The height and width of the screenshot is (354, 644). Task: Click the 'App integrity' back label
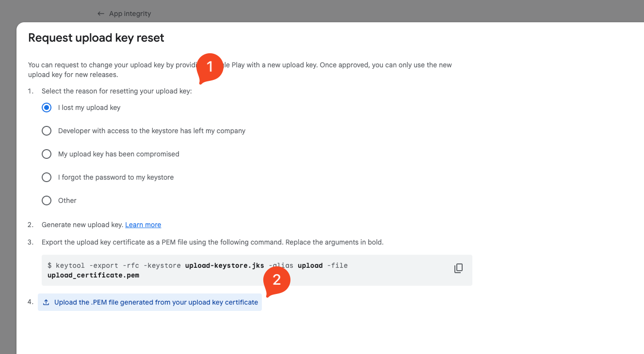130,14
